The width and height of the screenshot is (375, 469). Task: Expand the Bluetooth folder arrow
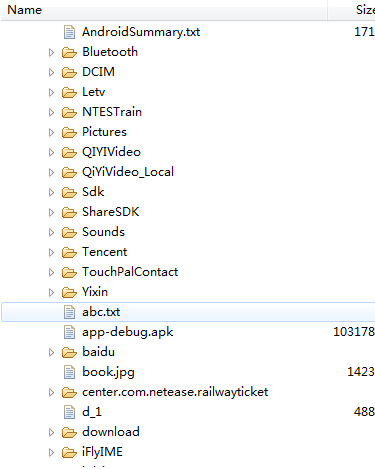[51, 52]
